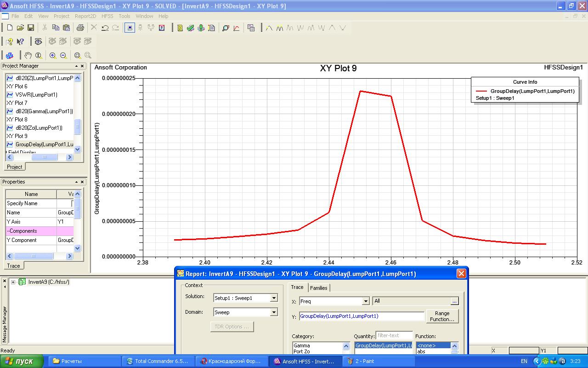The image size is (588, 368).
Task: Click the Validate green checkmark icon
Action: point(191,28)
